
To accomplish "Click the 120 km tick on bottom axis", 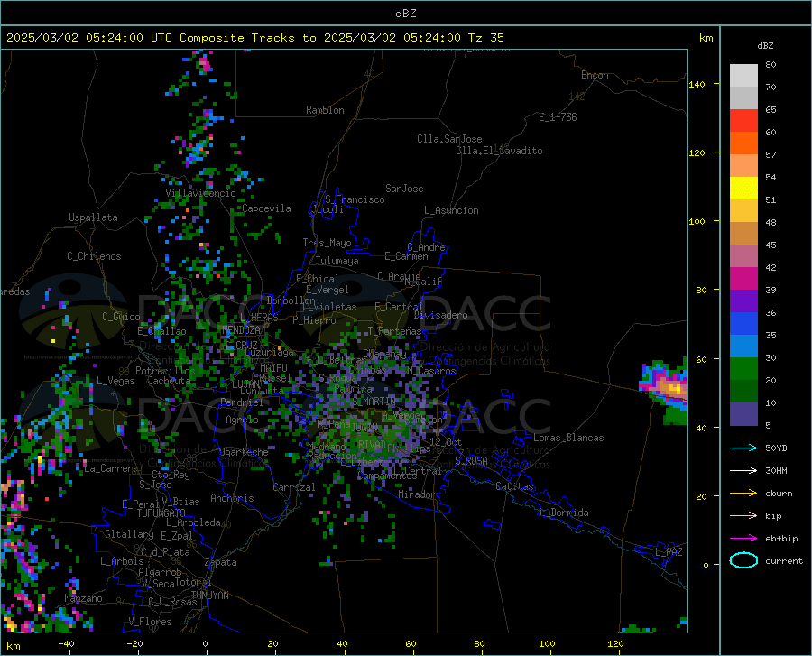I will coord(615,644).
